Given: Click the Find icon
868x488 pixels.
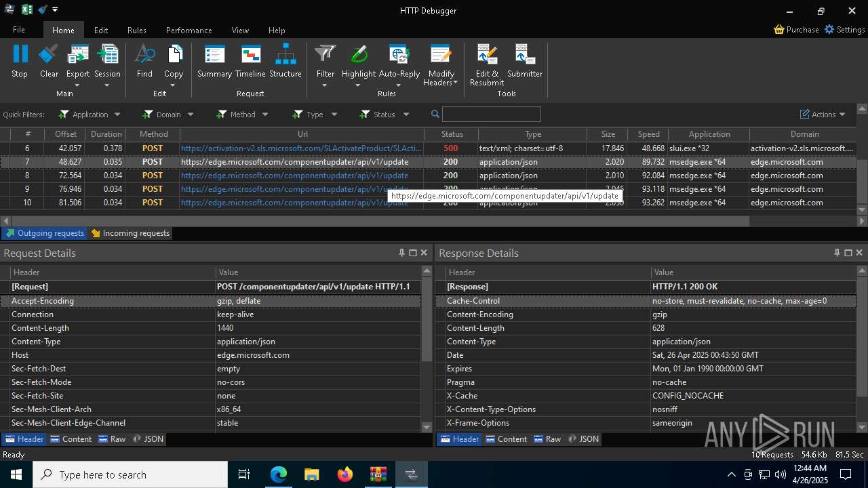Looking at the screenshot, I should (x=144, y=54).
